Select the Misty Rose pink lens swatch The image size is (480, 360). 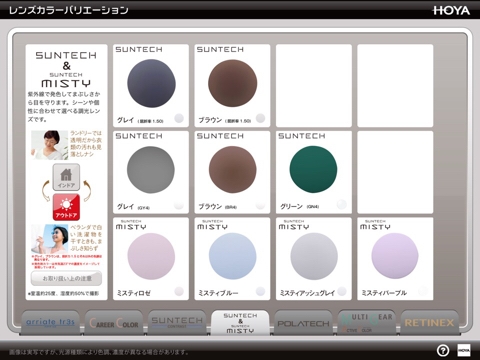point(151,256)
